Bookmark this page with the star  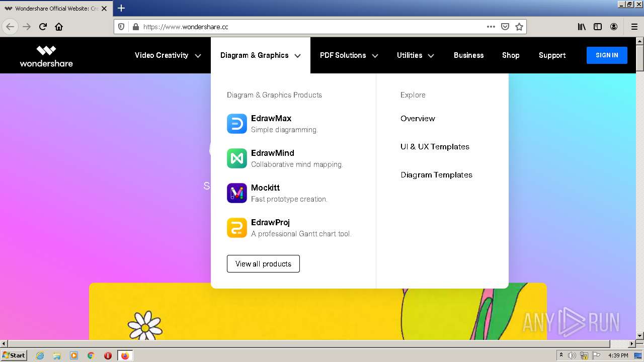[519, 27]
